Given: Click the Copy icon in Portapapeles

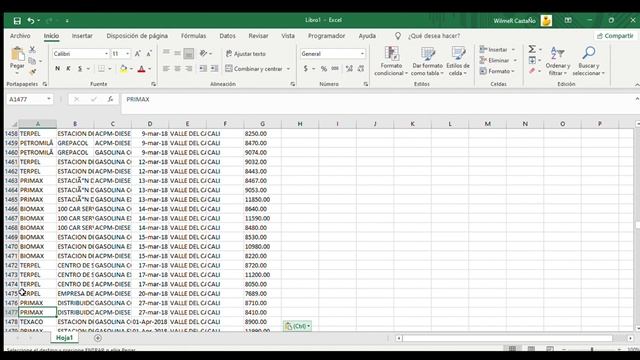Looking at the screenshot, I should [x=32, y=61].
